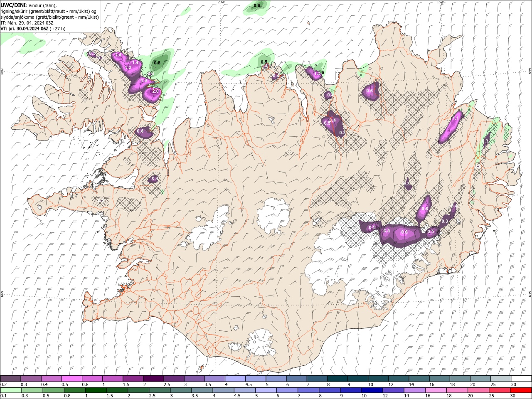Pick snow-scale swatch between 25 and 30

point(501,379)
